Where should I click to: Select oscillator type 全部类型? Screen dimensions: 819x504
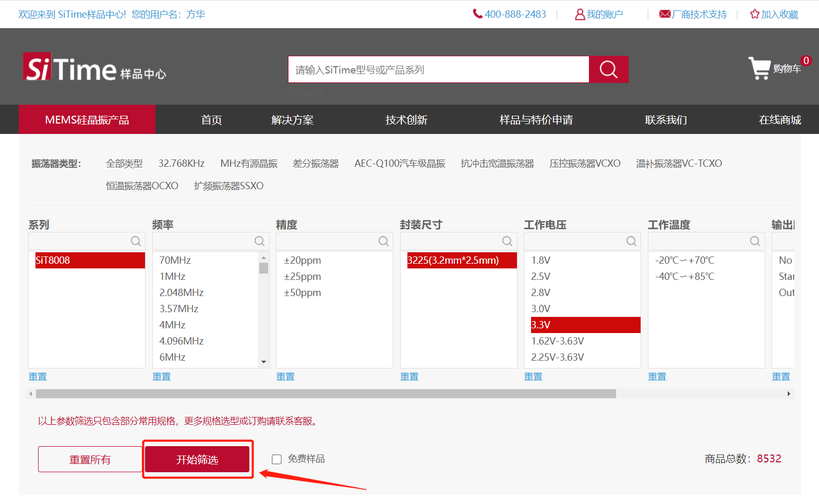[124, 164]
